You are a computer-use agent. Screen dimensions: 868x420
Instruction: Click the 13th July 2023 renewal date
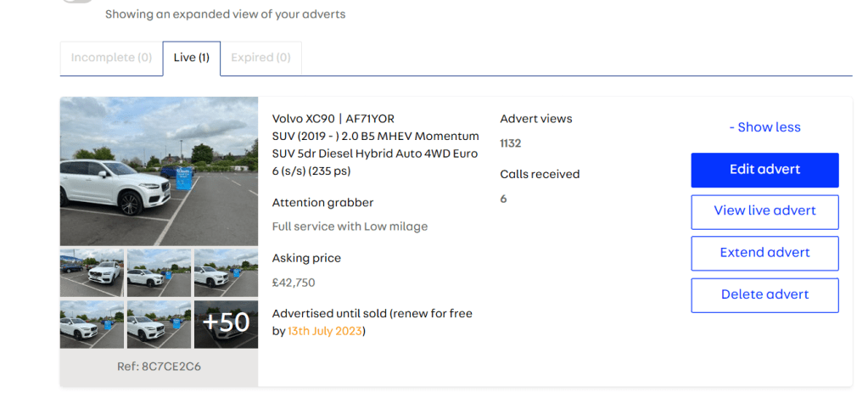325,332
